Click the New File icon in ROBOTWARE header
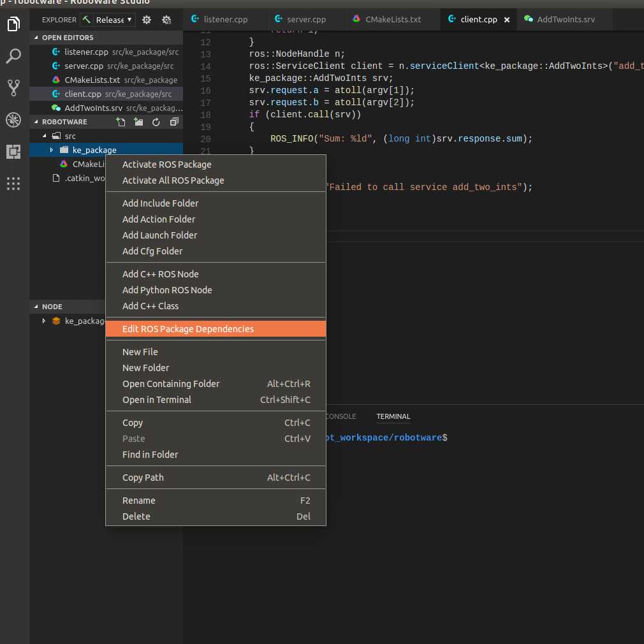This screenshot has width=644, height=644. pyautogui.click(x=121, y=122)
